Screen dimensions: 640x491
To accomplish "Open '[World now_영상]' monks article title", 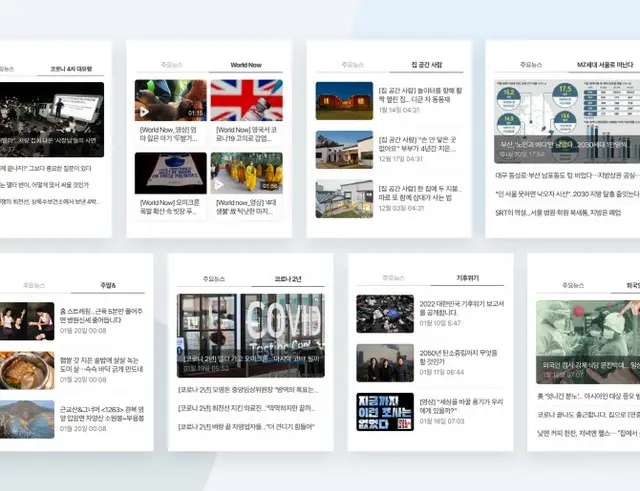I will coord(246,207).
